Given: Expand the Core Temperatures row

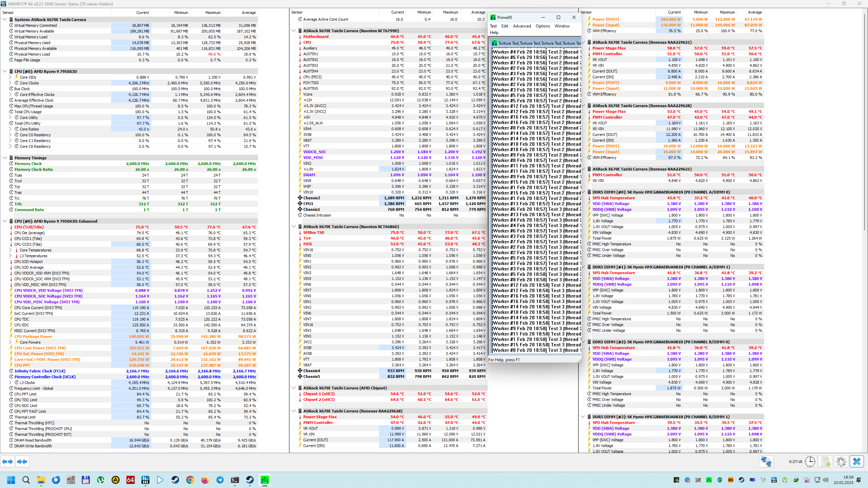Looking at the screenshot, I should (x=10, y=250).
